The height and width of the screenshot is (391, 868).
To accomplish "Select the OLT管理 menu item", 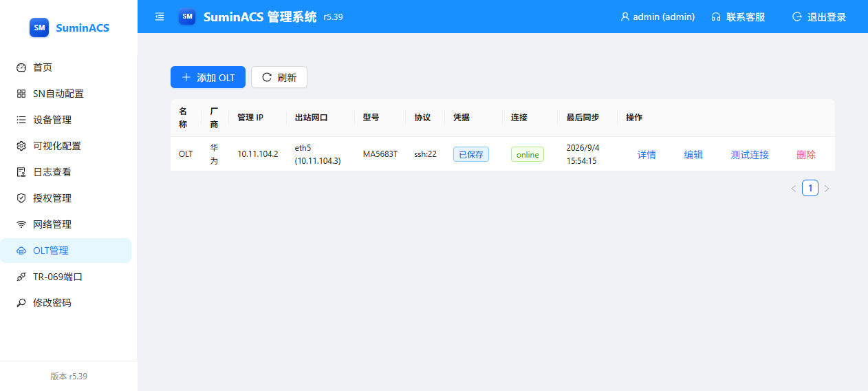I will pos(66,251).
